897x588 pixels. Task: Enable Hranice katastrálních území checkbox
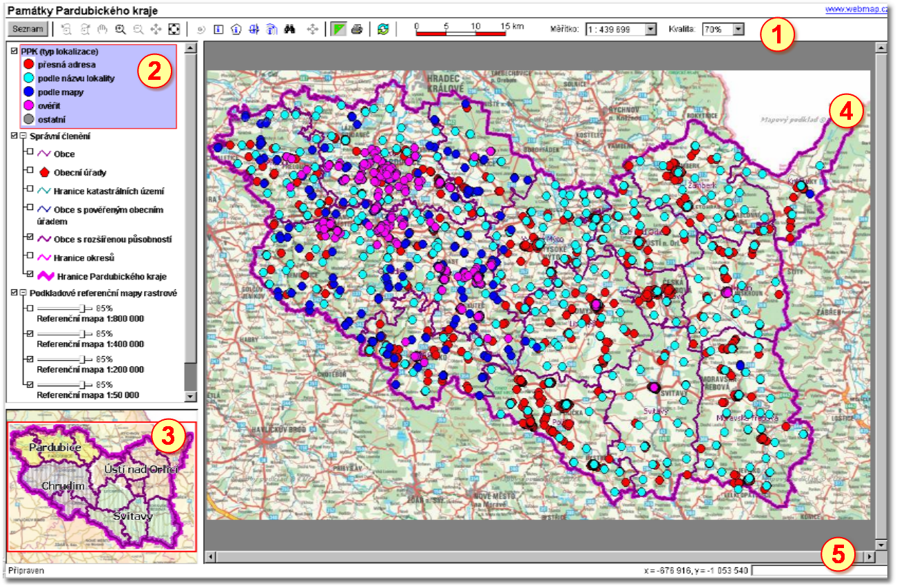click(30, 189)
